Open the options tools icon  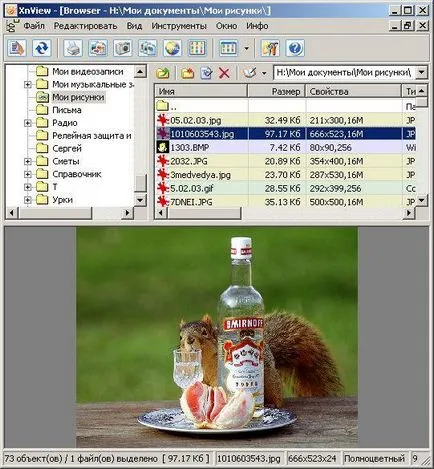[x=270, y=48]
